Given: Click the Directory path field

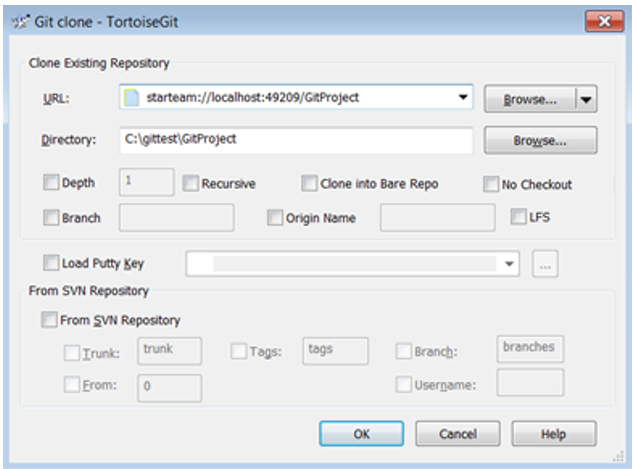Looking at the screenshot, I should pos(296,140).
